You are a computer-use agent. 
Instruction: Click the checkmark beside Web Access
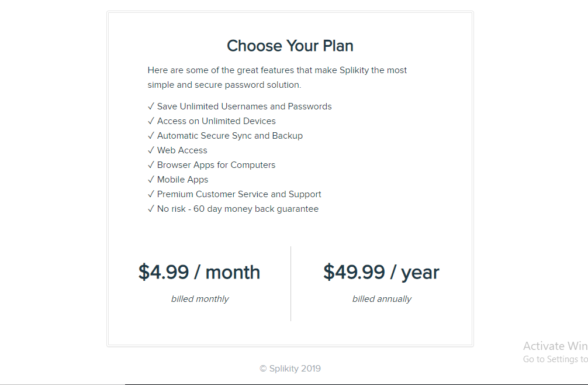pyautogui.click(x=151, y=150)
